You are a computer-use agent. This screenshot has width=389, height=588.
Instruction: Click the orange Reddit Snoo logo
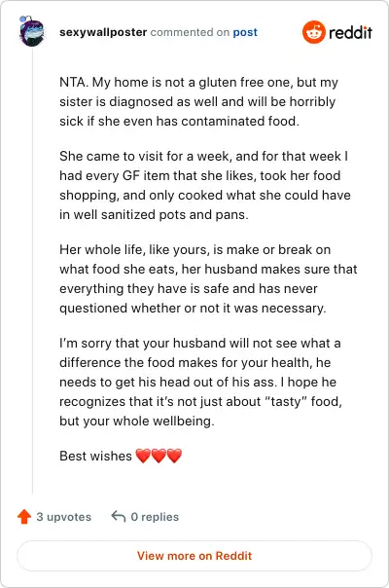(313, 32)
